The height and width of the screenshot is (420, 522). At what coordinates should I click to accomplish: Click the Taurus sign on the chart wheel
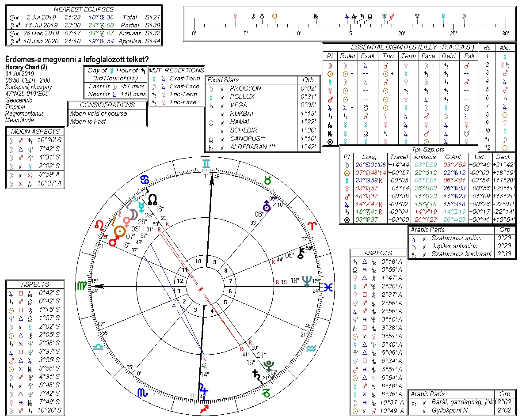click(x=267, y=181)
